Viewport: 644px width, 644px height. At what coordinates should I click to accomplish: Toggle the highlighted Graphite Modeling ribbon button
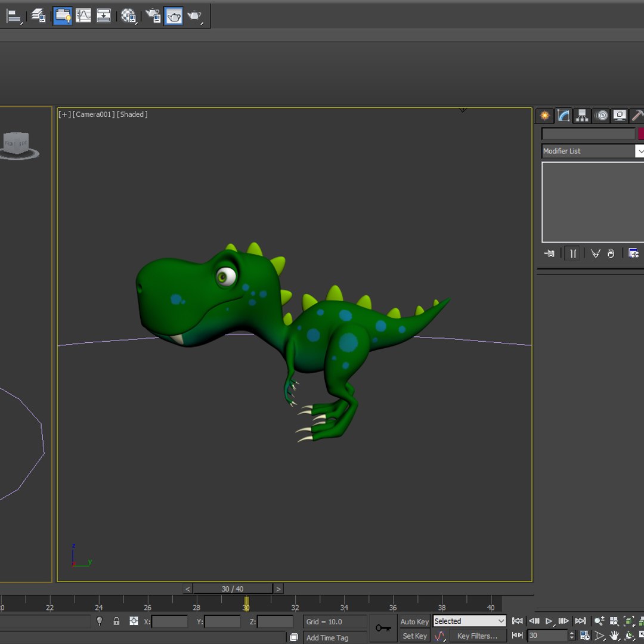(63, 16)
